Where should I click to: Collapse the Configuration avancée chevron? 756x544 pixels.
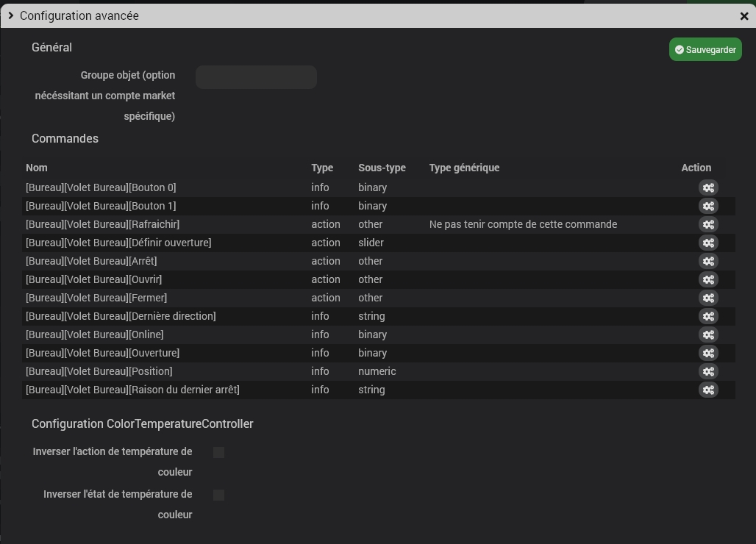[x=11, y=15]
